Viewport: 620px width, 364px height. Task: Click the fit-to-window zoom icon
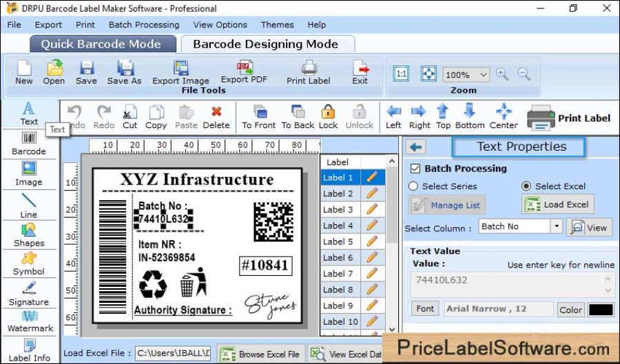point(429,74)
